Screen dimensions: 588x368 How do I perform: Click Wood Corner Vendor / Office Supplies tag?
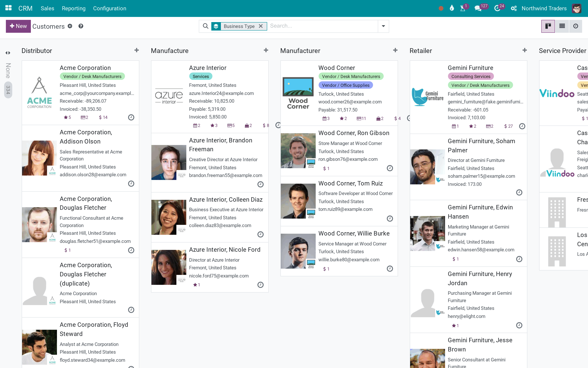(346, 85)
